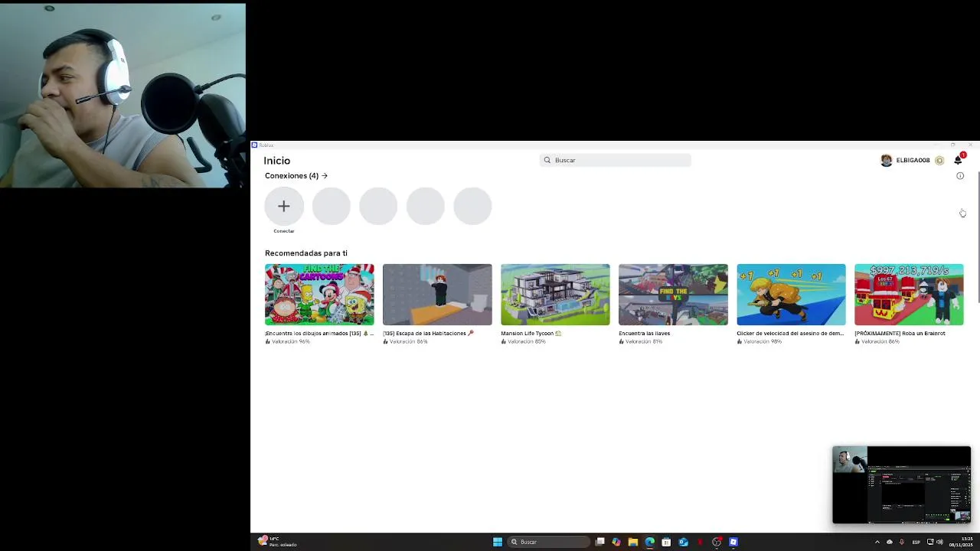Viewport: 980px width, 551px height.
Task: Open Outlook from the taskbar
Action: pos(684,542)
